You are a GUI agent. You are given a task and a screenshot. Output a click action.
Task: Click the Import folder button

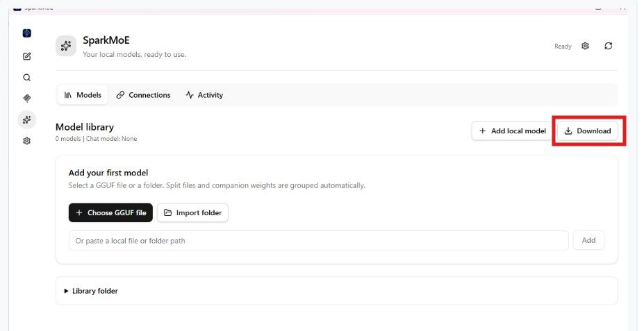click(x=192, y=213)
